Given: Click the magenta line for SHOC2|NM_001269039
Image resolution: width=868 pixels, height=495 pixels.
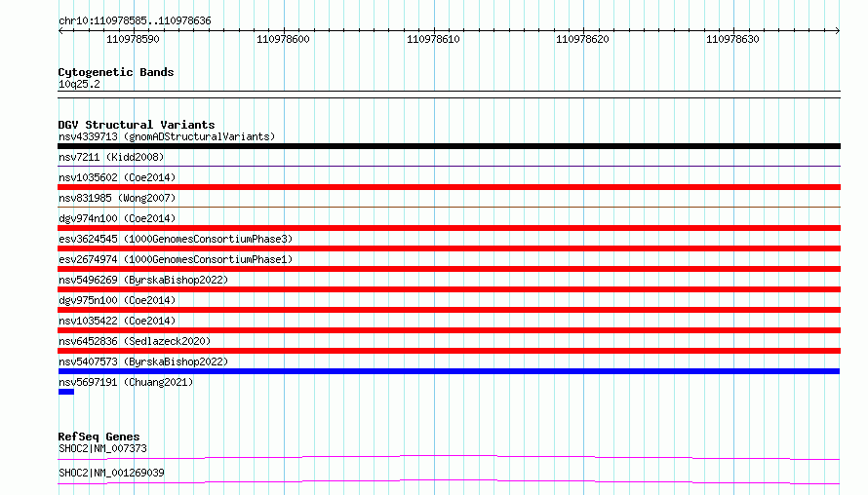Looking at the screenshot, I should click(x=449, y=481).
